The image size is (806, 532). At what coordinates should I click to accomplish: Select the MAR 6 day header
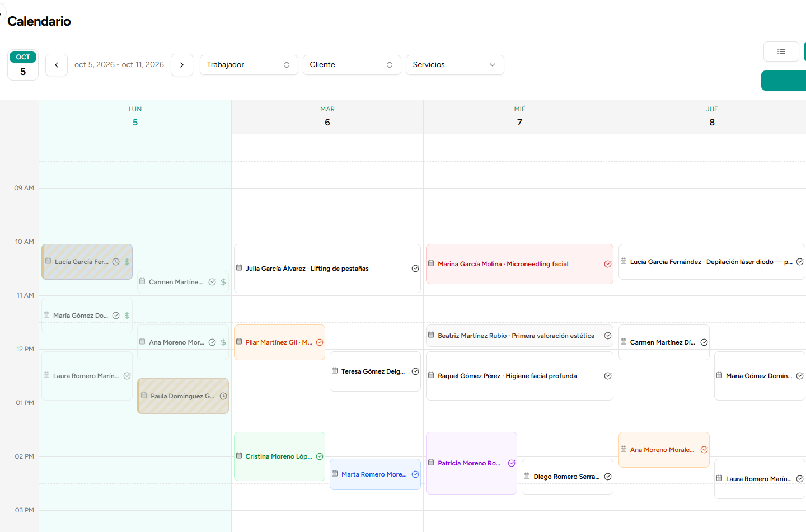pos(327,117)
